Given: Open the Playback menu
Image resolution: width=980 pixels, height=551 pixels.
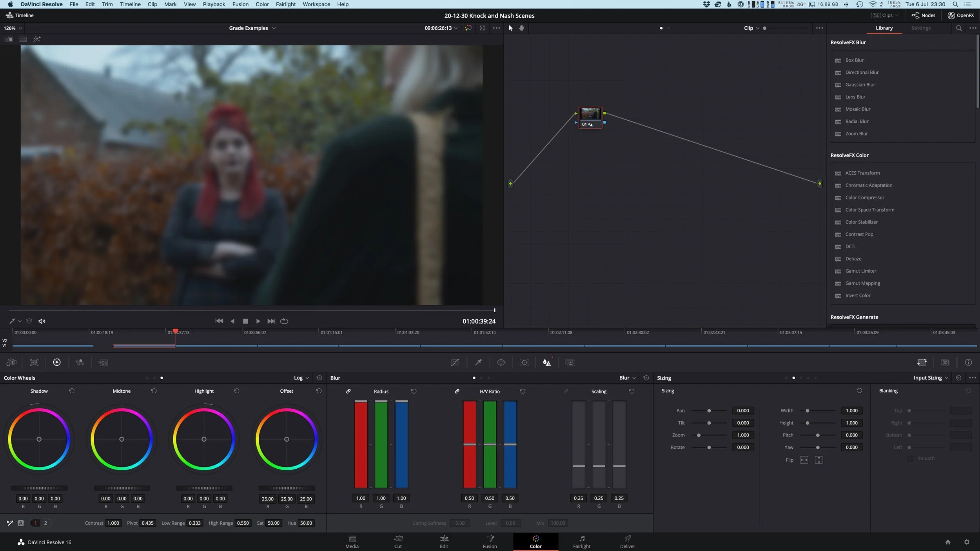Looking at the screenshot, I should [x=214, y=4].
